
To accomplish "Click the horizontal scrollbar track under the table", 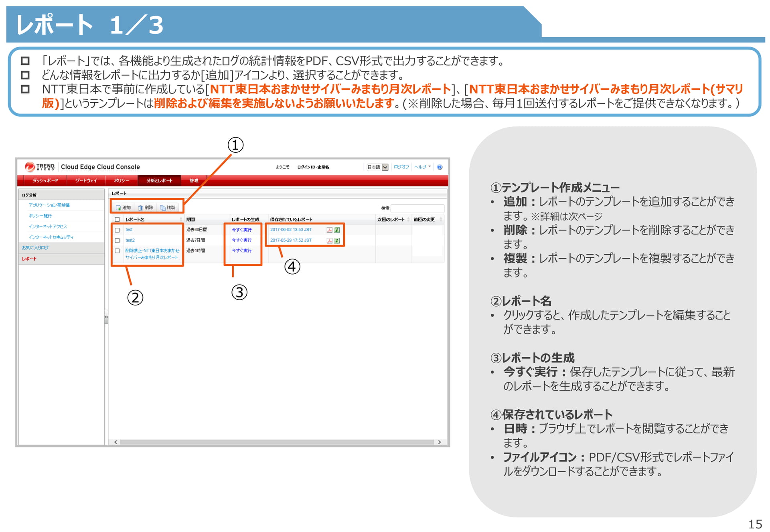I will (x=277, y=442).
